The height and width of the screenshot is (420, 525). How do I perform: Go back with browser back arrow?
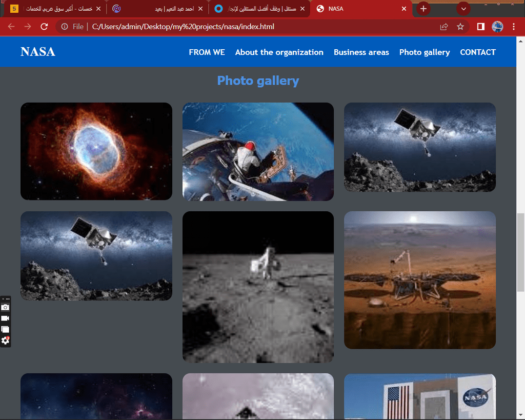(11, 27)
